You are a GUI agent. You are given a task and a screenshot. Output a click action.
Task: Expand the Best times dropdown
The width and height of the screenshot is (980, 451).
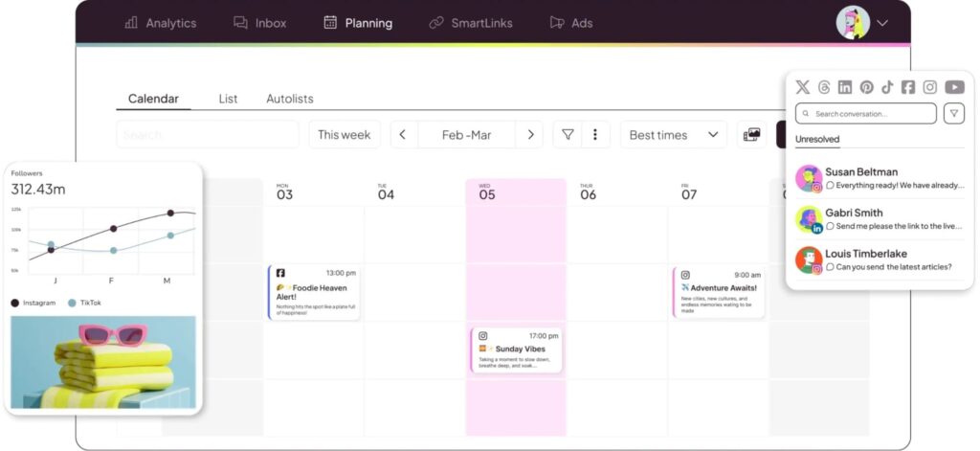(673, 135)
